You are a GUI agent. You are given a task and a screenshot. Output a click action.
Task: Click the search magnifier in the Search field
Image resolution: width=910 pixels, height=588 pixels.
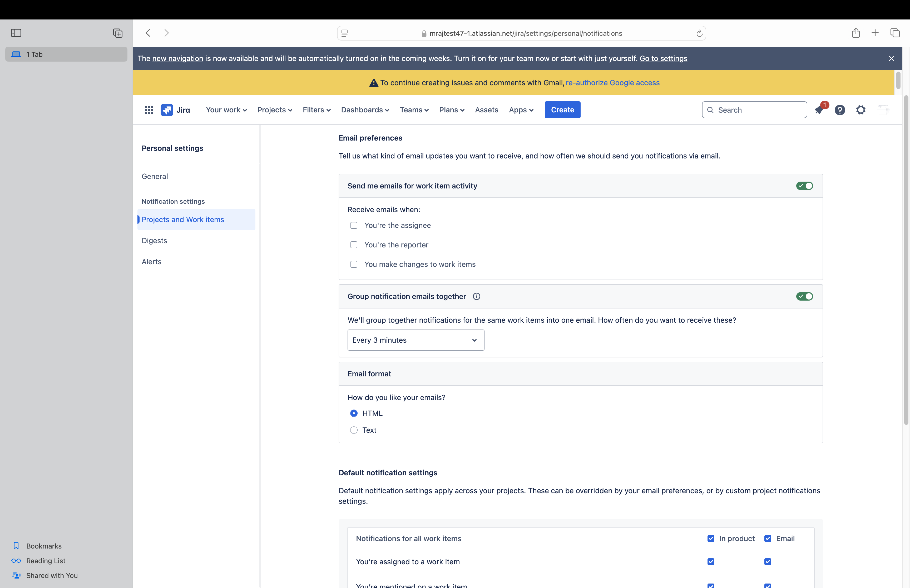[711, 110]
